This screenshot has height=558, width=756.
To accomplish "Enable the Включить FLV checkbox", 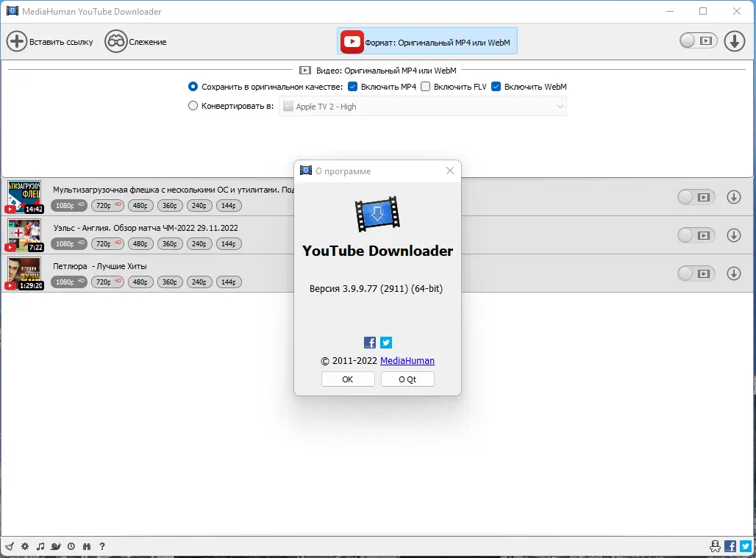I will [x=425, y=86].
